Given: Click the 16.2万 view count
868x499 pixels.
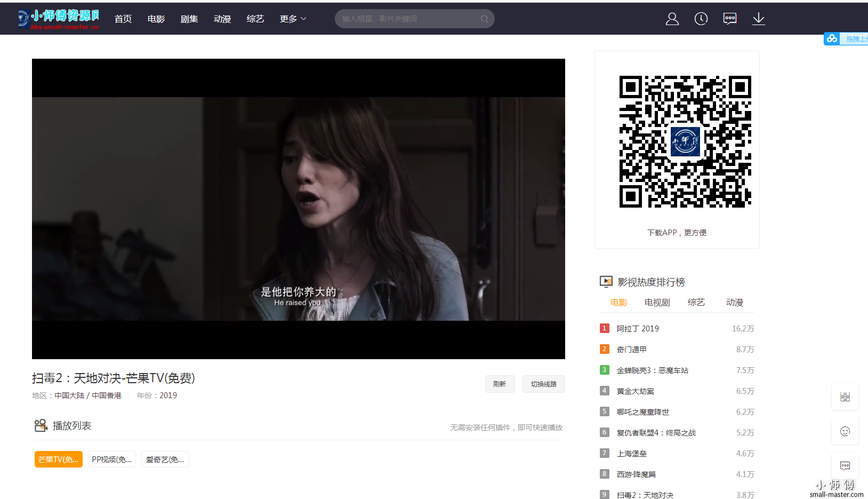Looking at the screenshot, I should pyautogui.click(x=743, y=329).
